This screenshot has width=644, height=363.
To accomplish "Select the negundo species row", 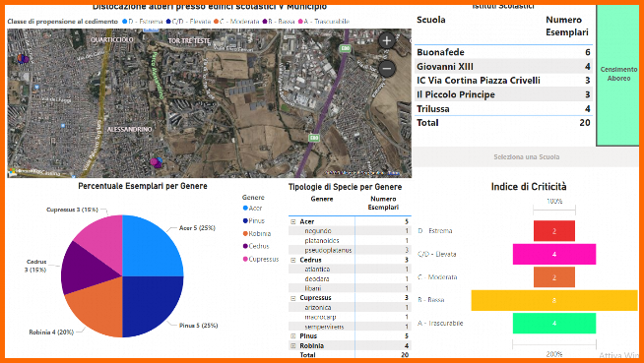I will point(350,231).
